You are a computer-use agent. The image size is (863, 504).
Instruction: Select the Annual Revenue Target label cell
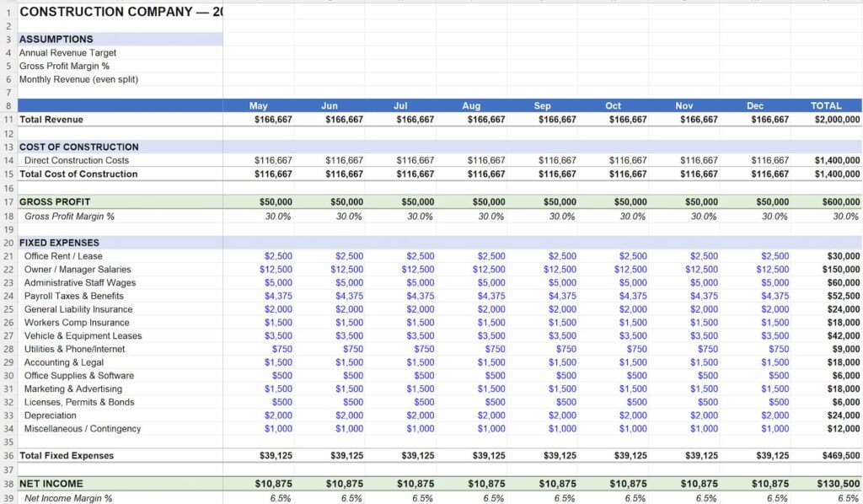click(67, 52)
